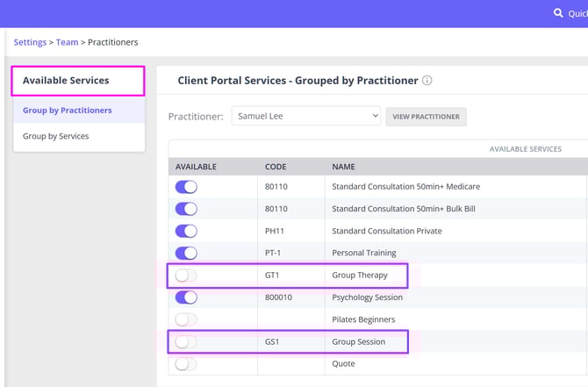Switch off Psychology Session availability
The image size is (588, 387).
point(186,297)
